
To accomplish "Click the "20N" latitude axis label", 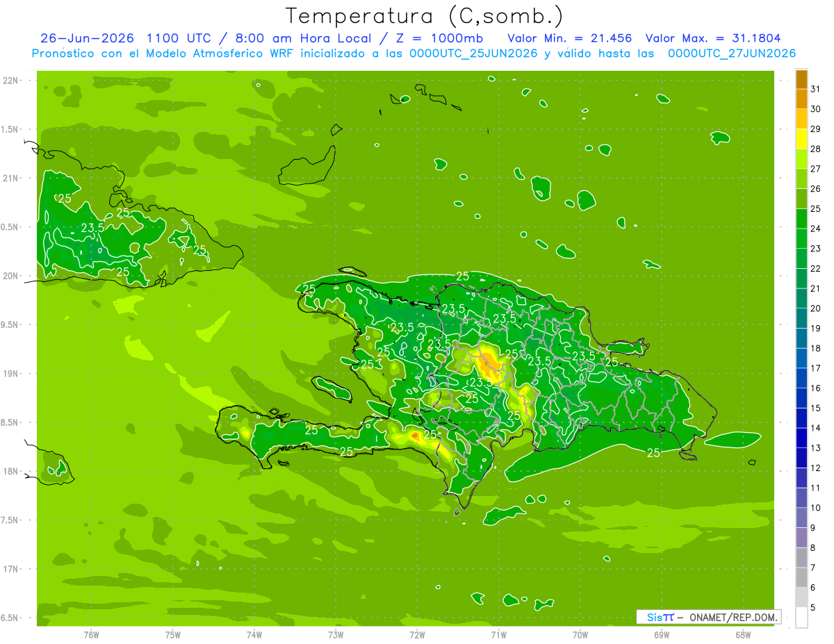I will pos(11,276).
